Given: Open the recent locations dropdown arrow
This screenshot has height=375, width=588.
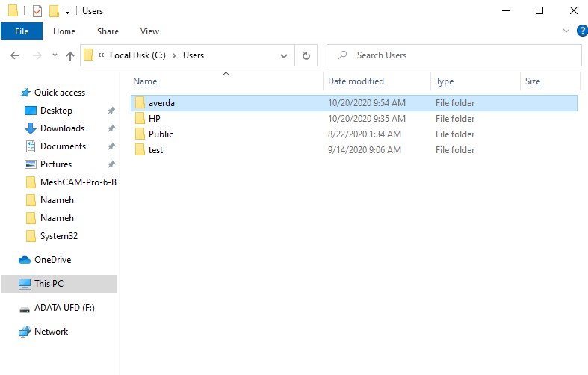Looking at the screenshot, I should [x=55, y=55].
